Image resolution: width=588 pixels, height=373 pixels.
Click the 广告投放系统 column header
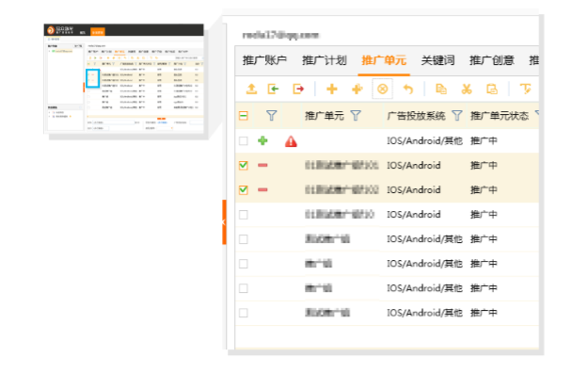[x=416, y=116]
